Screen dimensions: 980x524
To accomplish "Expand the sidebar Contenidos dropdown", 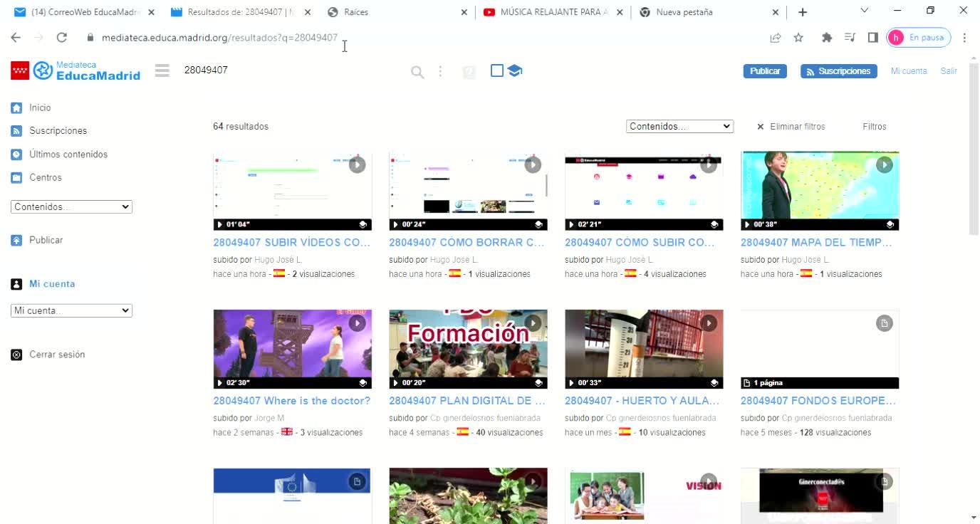I will [71, 207].
